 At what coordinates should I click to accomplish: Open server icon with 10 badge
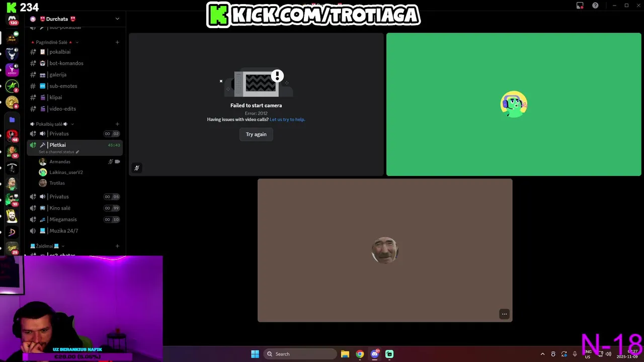click(12, 200)
